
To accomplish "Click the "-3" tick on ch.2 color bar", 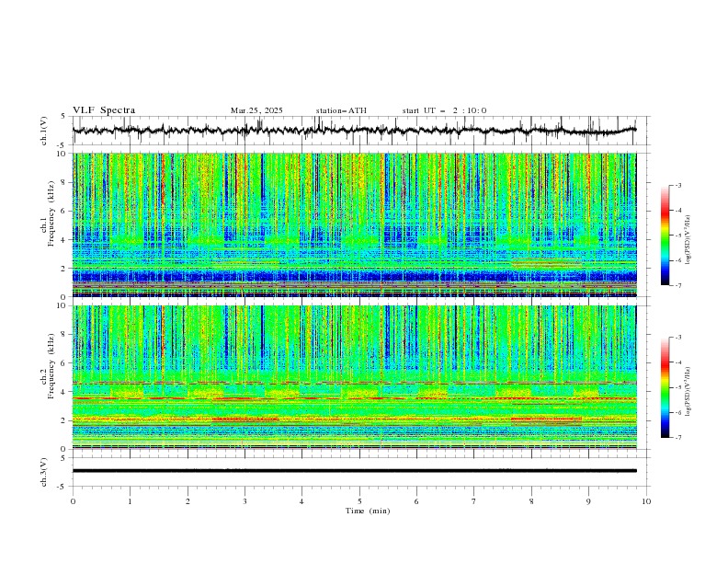I will pos(677,338).
